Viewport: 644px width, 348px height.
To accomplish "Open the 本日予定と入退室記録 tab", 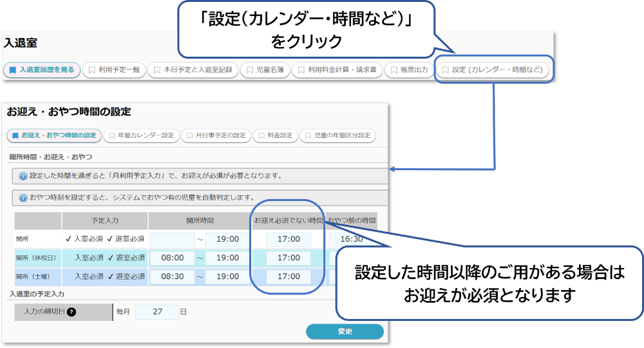I will click(193, 70).
